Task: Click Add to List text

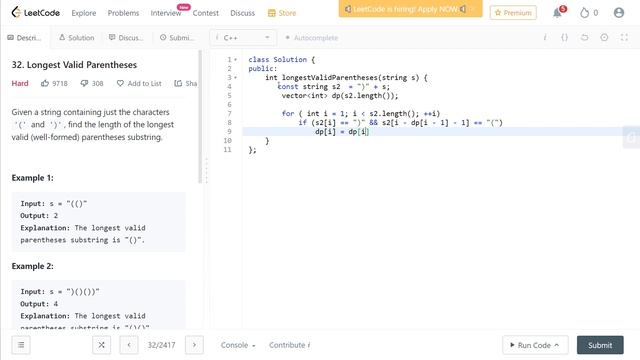Action: (144, 83)
